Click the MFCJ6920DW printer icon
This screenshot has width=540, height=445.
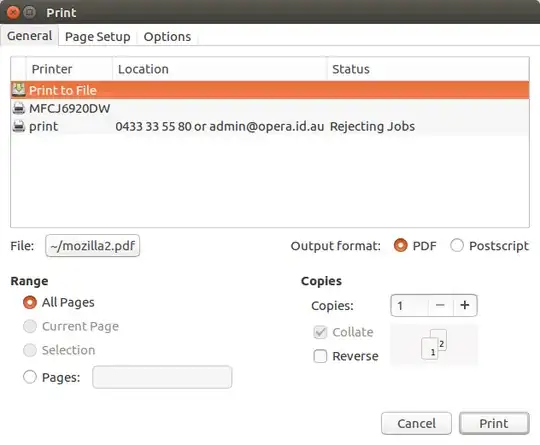pos(19,108)
